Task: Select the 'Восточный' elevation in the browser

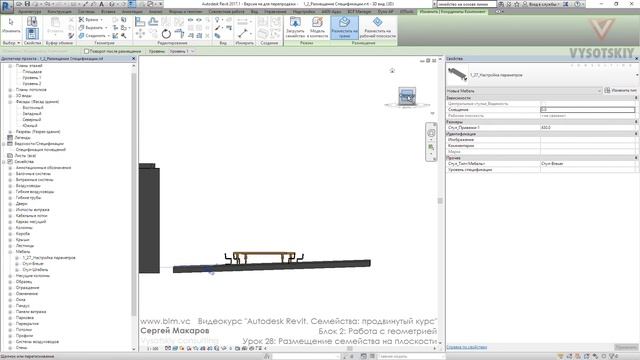Action: [33, 108]
